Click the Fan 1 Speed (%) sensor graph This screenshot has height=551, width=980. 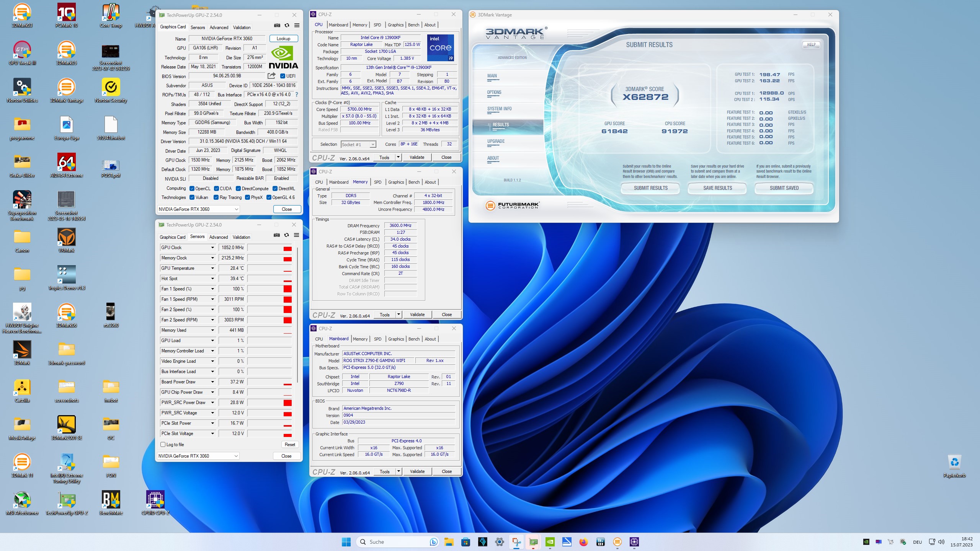point(269,289)
